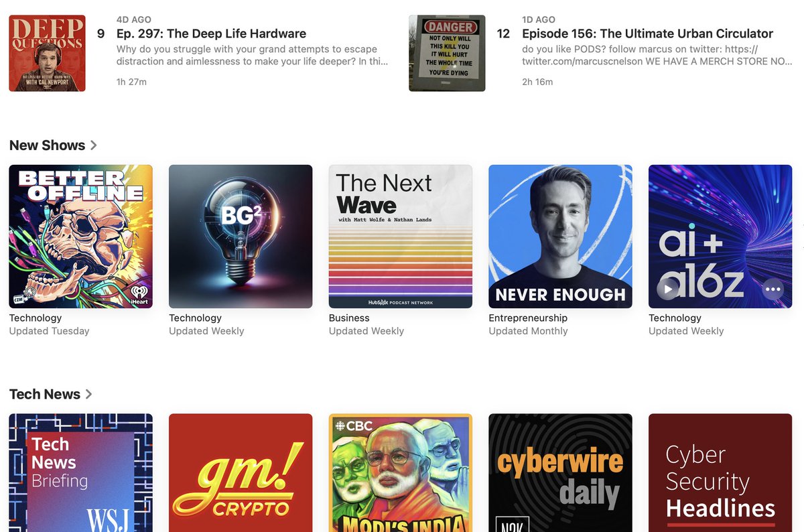804x532 pixels.
Task: Click the Business category under The Next Wave
Action: (349, 318)
